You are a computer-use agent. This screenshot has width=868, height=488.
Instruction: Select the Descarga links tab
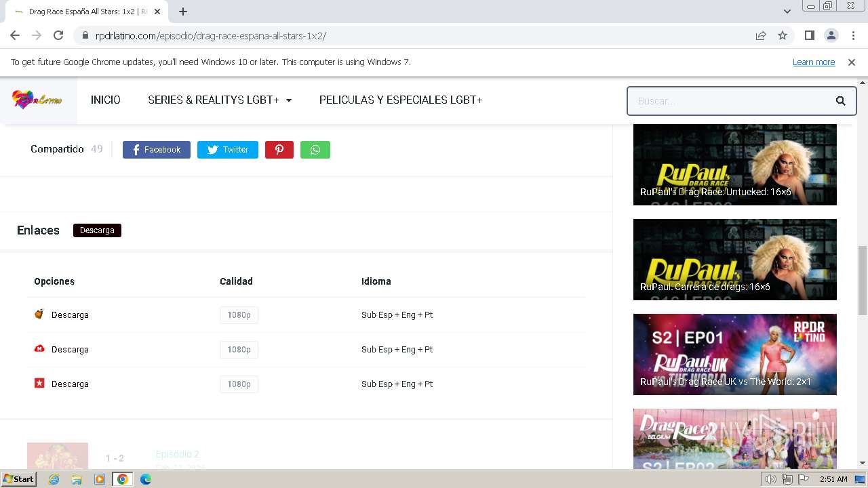tap(97, 230)
